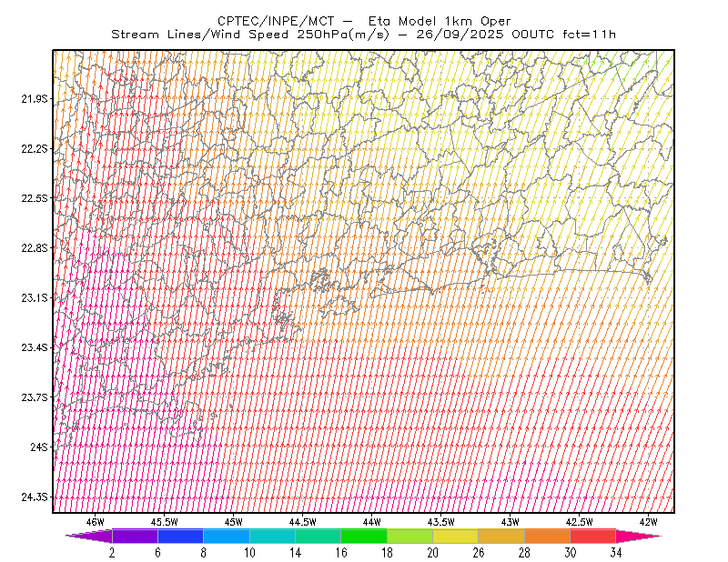Click the latitude label 24.3S
This screenshot has height=562, width=728.
coord(35,497)
